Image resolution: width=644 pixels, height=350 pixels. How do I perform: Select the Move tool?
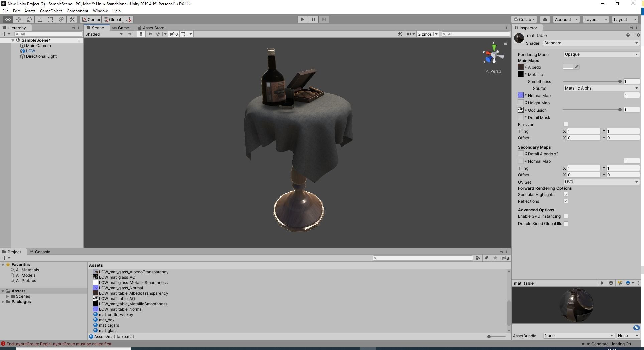coord(19,19)
